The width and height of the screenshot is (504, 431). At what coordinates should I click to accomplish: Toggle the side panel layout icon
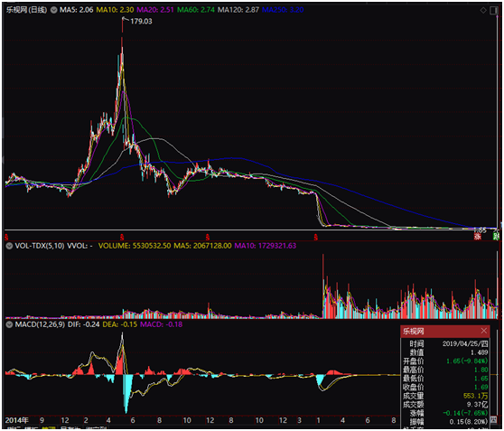pos(494,10)
